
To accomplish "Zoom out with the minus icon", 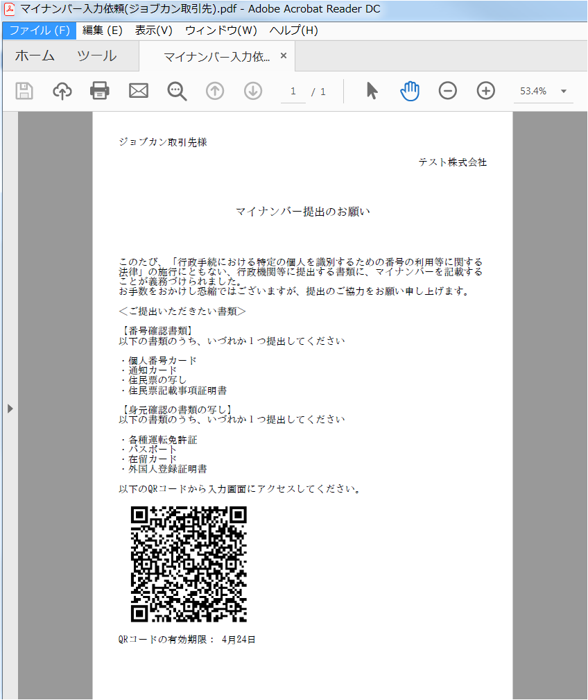I will 448,91.
